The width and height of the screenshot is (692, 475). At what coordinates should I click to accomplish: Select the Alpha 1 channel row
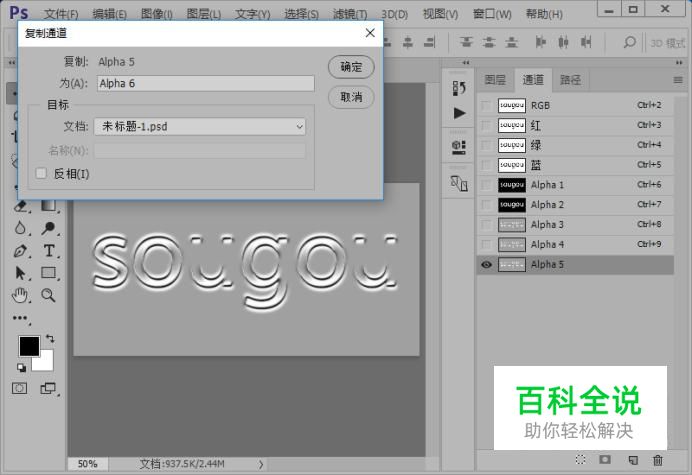575,185
